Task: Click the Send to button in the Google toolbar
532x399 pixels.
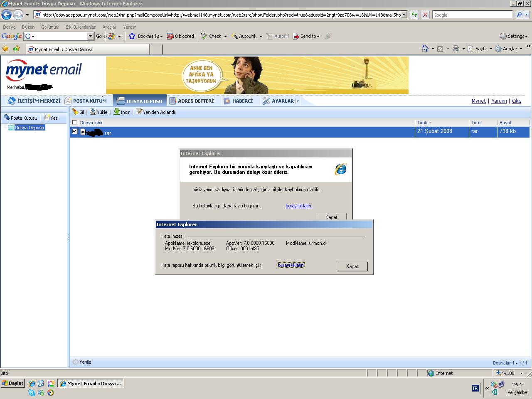Action: [x=306, y=36]
